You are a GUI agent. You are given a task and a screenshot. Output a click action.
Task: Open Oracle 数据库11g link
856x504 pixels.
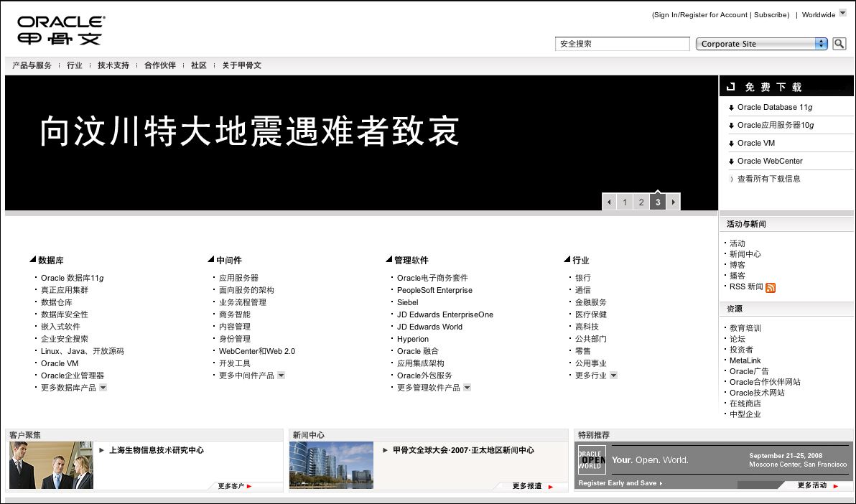pyautogui.click(x=72, y=278)
